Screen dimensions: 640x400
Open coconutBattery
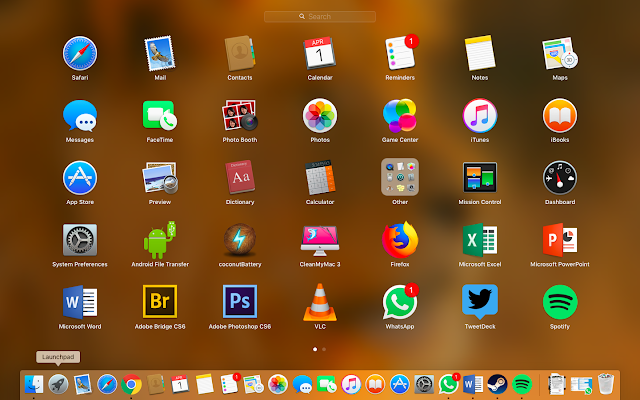click(240, 240)
